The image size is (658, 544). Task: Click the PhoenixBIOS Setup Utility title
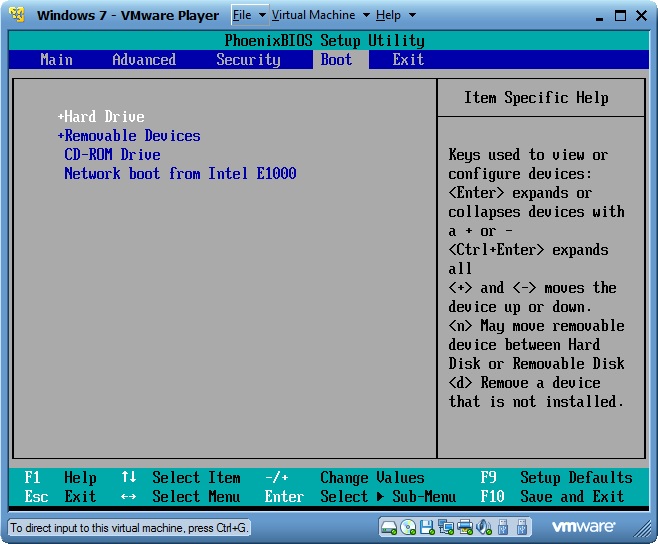click(x=324, y=41)
